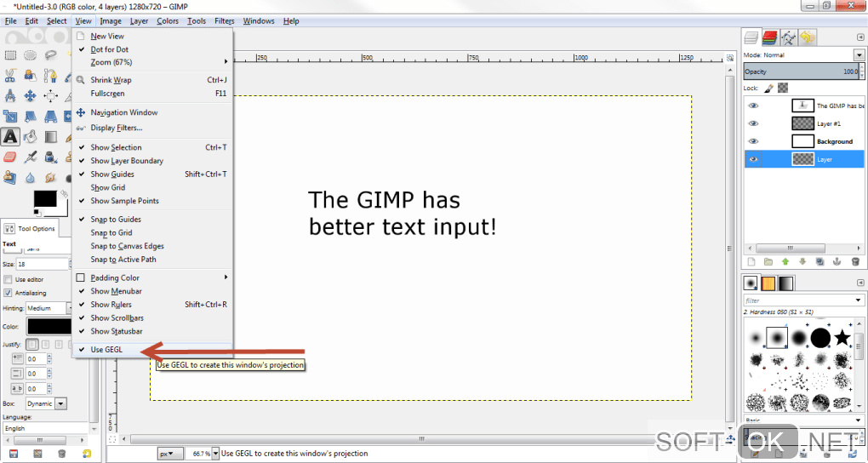Open the px unit dropdown in statusbar
868x463 pixels.
170,453
